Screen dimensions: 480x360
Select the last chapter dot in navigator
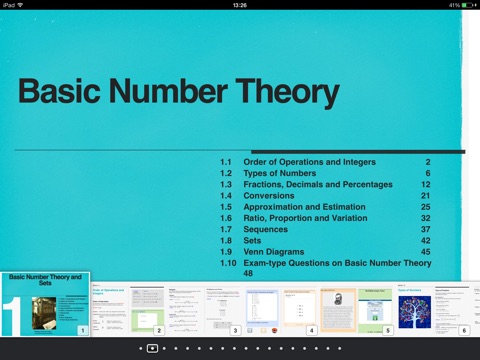coord(340,348)
